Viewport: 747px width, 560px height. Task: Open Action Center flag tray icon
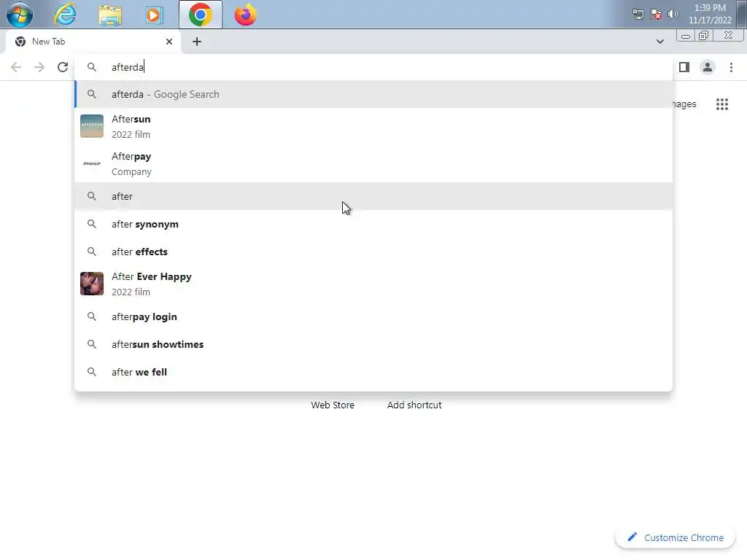point(656,14)
